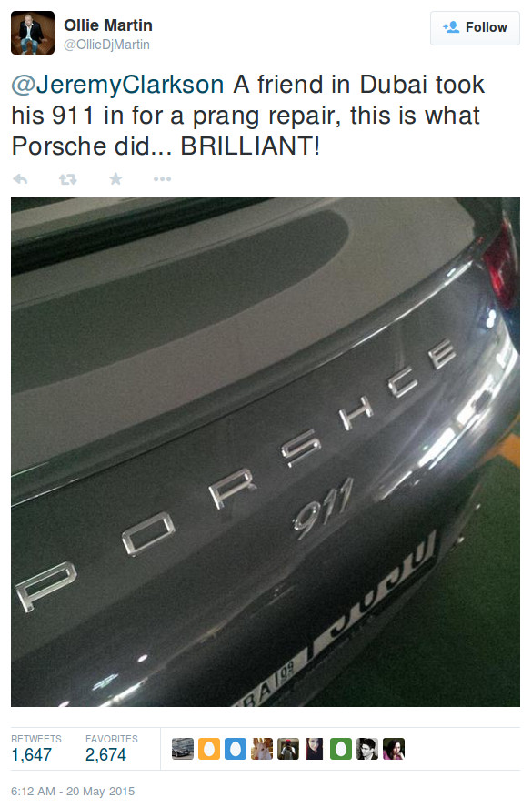Viewport: 532px width, 808px height.
Task: Click last avatar in retweeter row
Action: pos(394,749)
